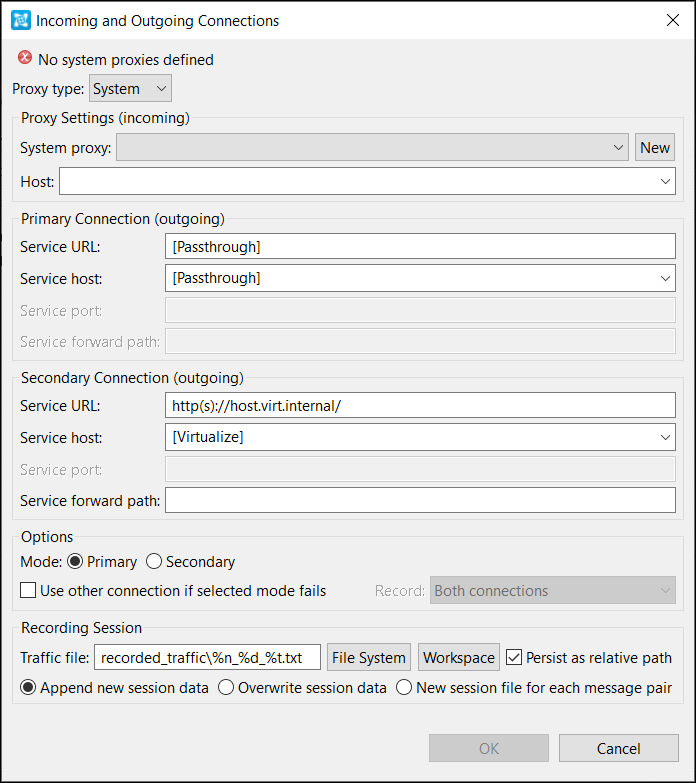Click New system proxy button

[x=655, y=147]
